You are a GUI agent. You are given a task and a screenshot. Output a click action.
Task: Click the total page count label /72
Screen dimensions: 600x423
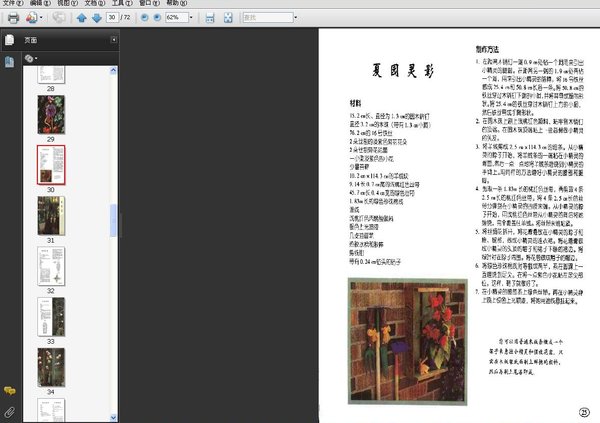click(x=125, y=17)
